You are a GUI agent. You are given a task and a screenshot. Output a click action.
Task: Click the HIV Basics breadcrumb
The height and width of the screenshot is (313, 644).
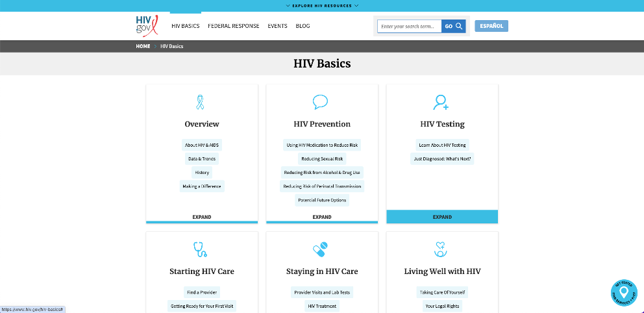171,46
